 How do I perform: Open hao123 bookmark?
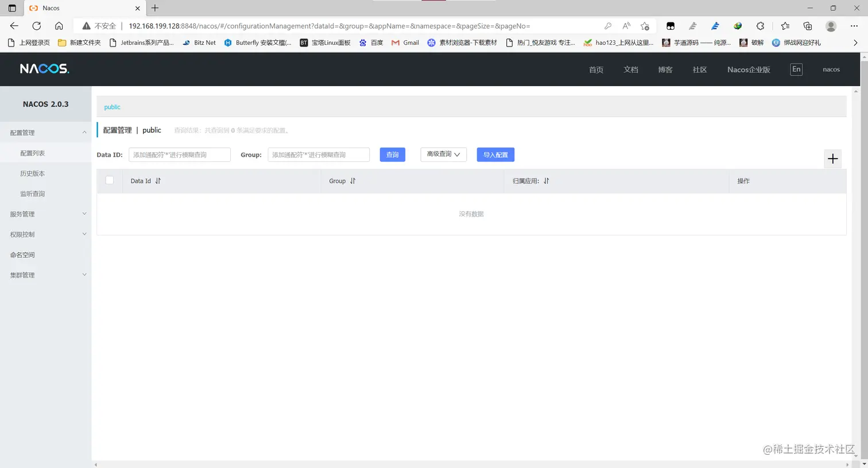pos(618,42)
